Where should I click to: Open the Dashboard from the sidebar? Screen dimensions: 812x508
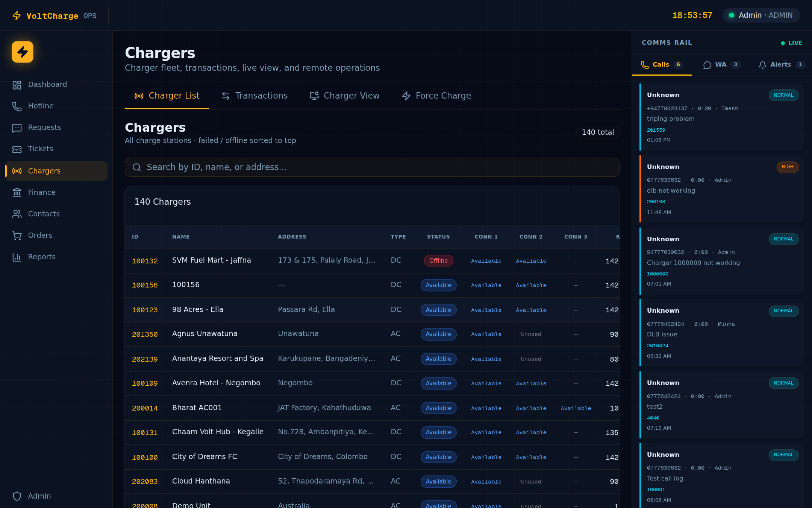pos(17,85)
